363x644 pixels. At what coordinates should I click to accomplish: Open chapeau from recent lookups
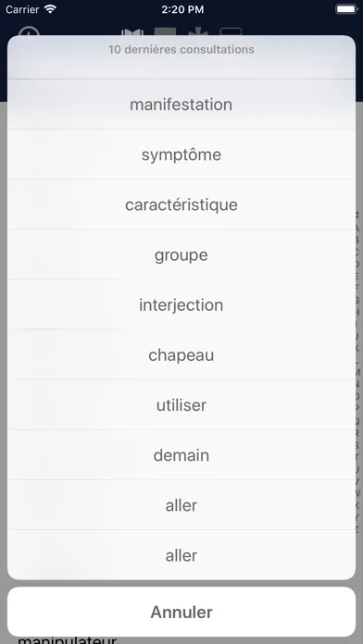[x=181, y=355]
